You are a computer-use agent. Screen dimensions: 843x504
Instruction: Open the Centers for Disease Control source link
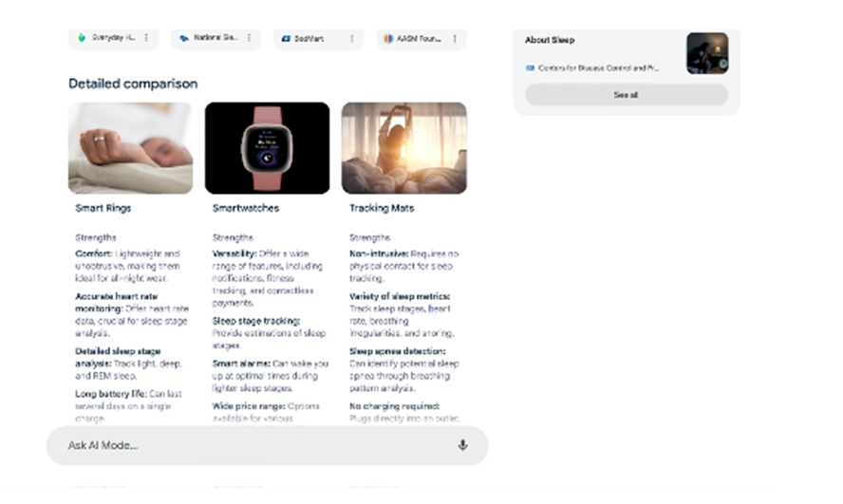(x=598, y=68)
